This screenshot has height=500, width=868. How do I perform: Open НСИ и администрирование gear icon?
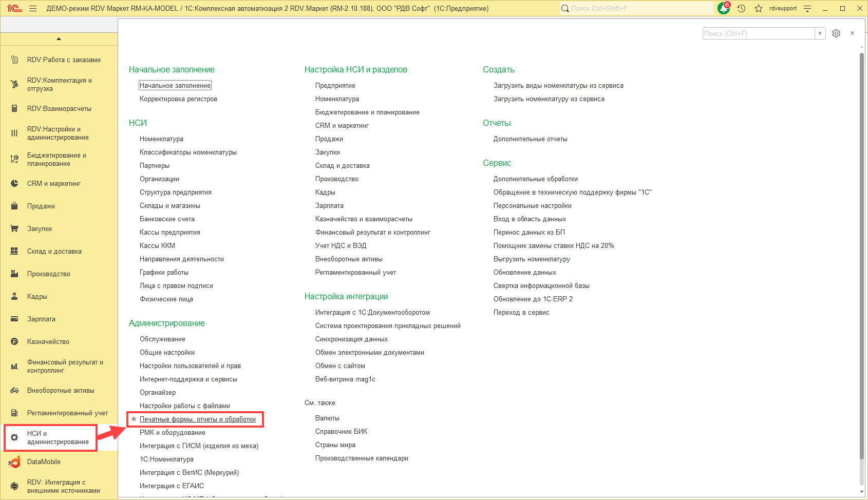click(14, 438)
